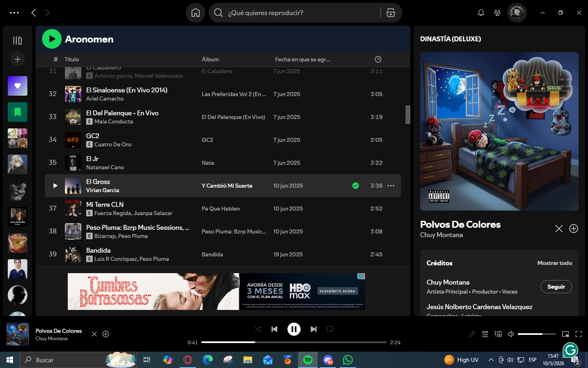This screenshot has width=588, height=368.
Task: Create a playlist with the plus icon
Action: pos(18,59)
